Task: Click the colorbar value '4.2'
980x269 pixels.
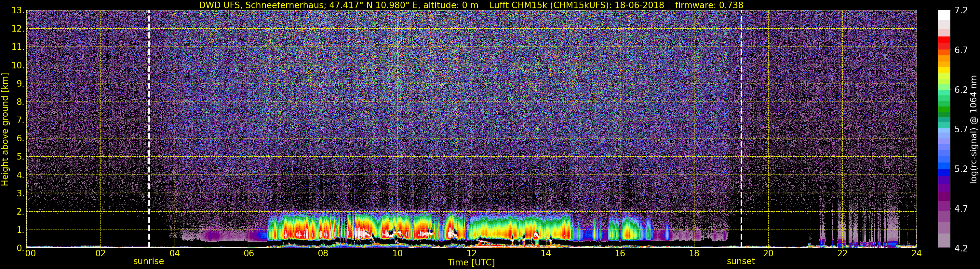Action: [x=961, y=248]
